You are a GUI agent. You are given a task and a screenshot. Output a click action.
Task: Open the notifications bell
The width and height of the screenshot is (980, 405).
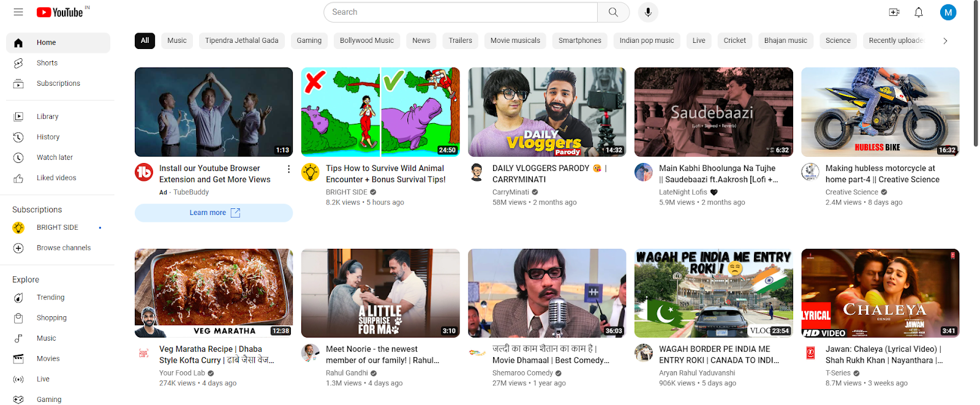coord(919,12)
